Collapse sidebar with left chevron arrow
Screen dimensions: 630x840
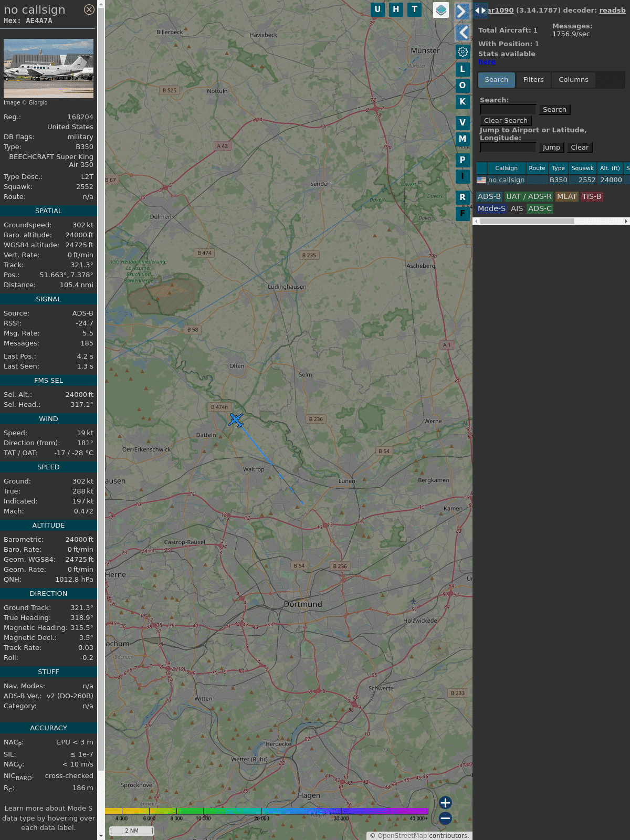(x=462, y=33)
